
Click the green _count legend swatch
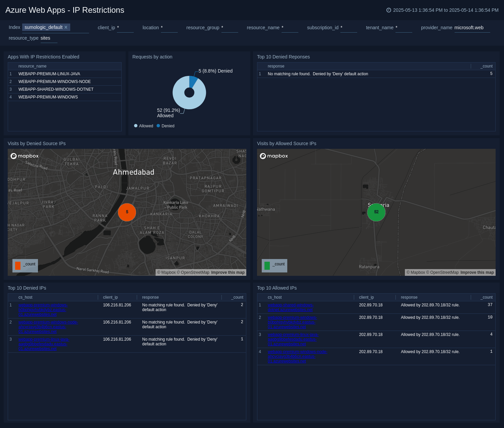point(267,266)
